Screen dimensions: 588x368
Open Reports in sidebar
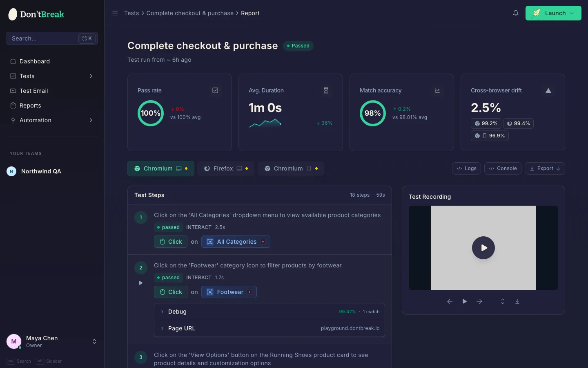(52, 105)
